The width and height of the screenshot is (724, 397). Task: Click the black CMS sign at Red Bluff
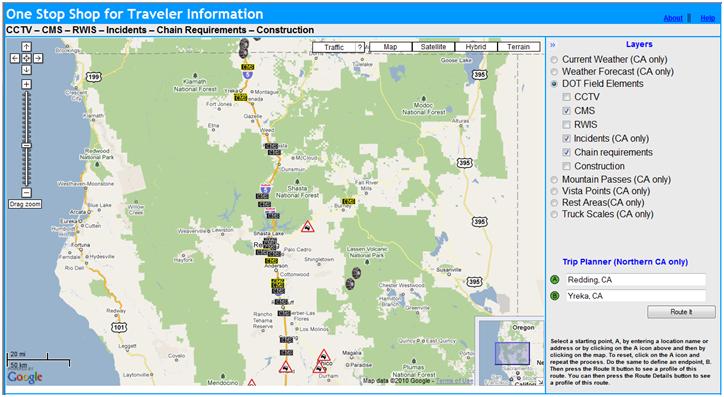(x=281, y=302)
